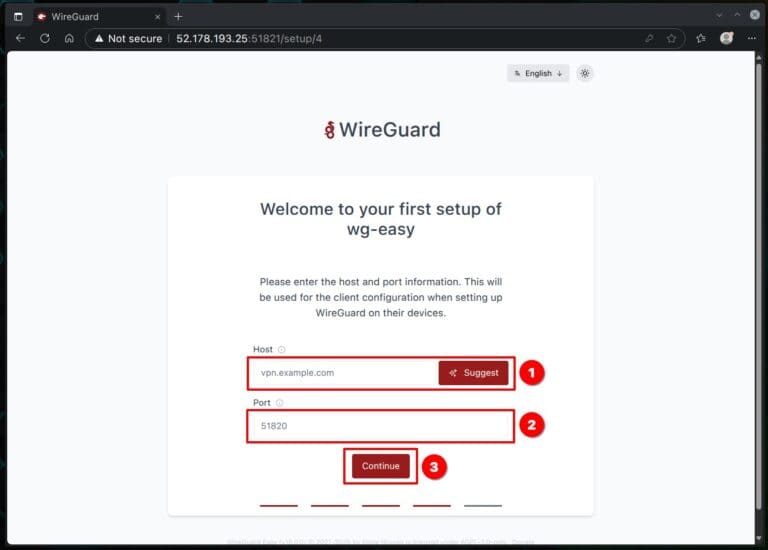
Task: Reload the page with refresh icon
Action: pos(45,38)
